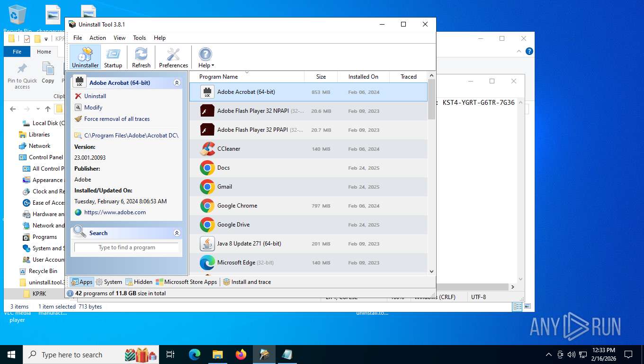Refresh the program list

click(141, 57)
